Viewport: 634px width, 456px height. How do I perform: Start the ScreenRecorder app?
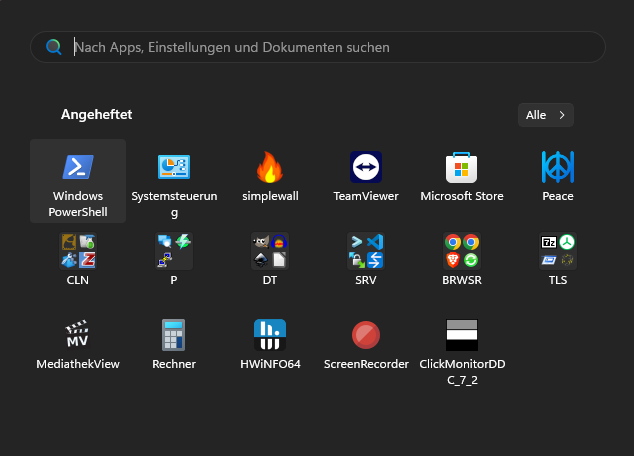click(366, 344)
